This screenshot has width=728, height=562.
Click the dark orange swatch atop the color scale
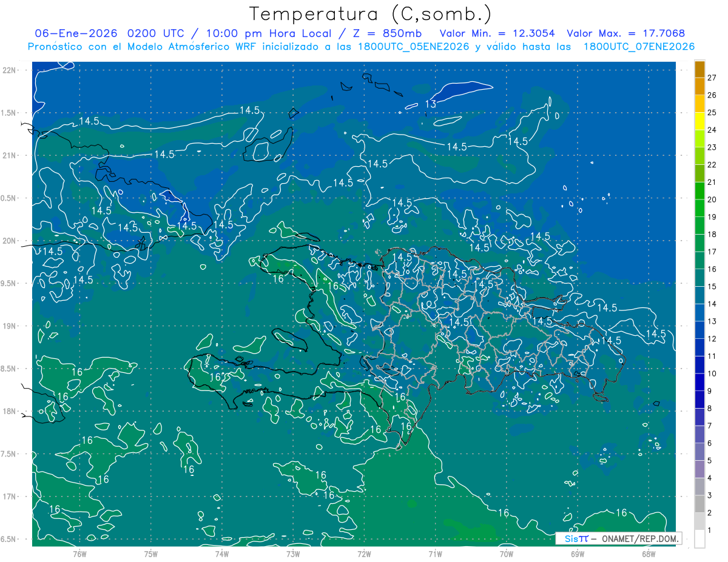[699, 69]
